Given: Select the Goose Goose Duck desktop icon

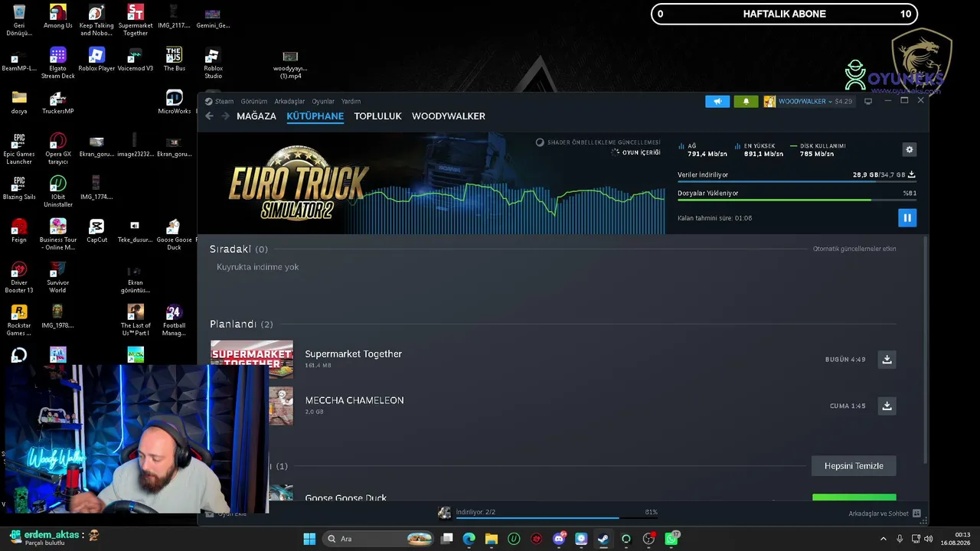Looking at the screenshot, I should point(175,234).
